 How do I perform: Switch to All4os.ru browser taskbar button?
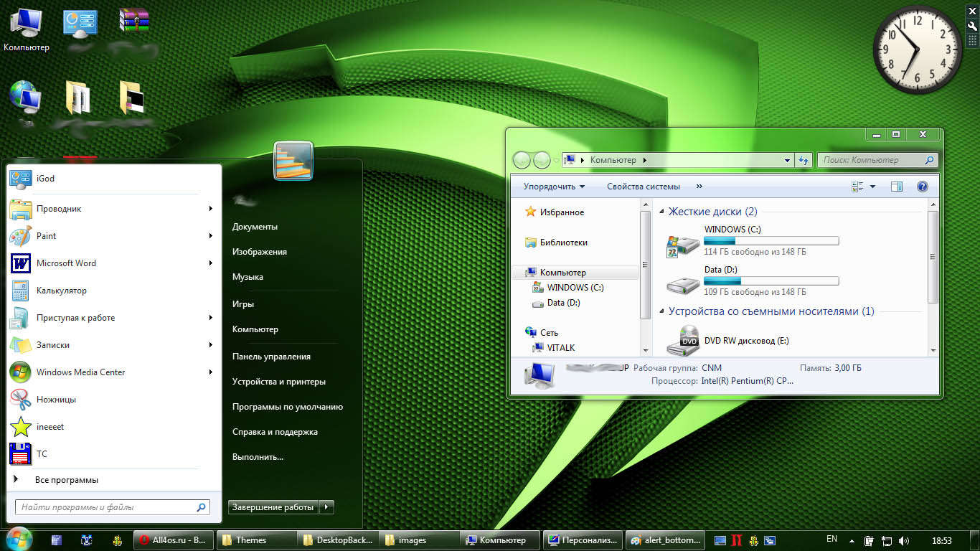coord(174,540)
